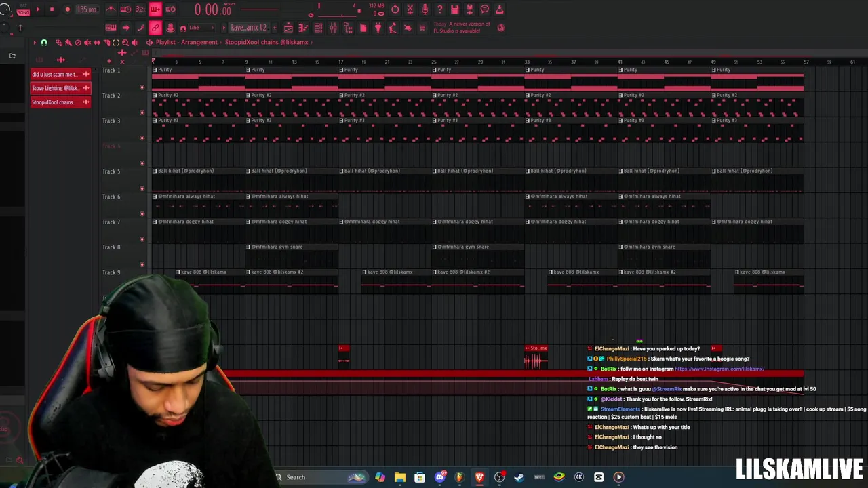This screenshot has height=488, width=868.
Task: Toggle loop recording icon
Action: (x=170, y=9)
